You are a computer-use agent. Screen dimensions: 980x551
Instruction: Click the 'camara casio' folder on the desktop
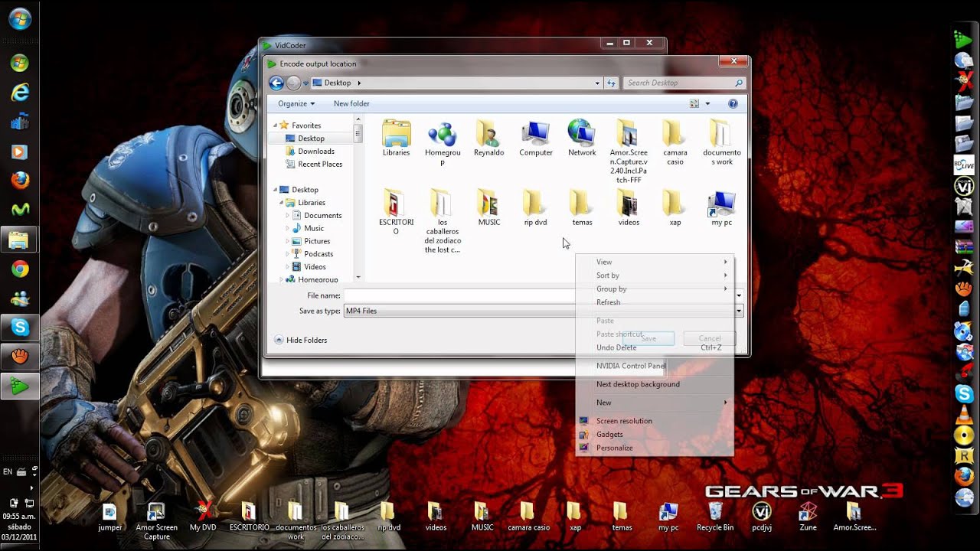(x=528, y=517)
